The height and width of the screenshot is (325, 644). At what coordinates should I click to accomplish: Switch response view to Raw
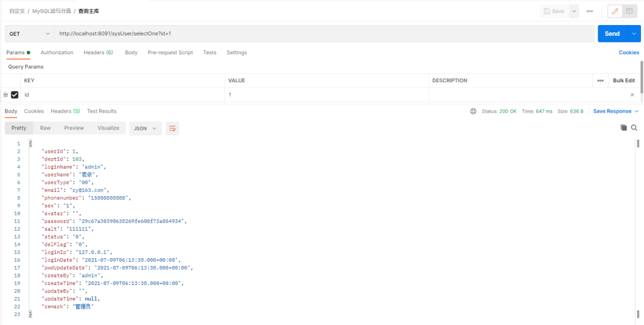point(45,128)
